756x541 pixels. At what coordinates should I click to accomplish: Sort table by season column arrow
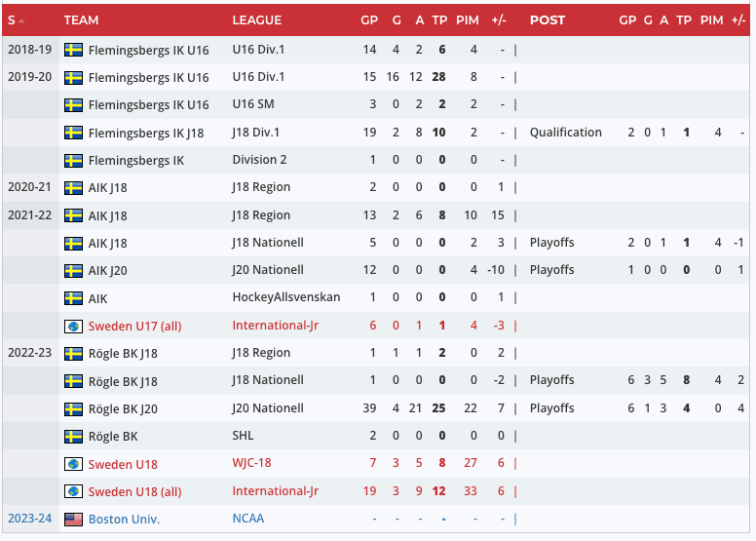(21, 20)
